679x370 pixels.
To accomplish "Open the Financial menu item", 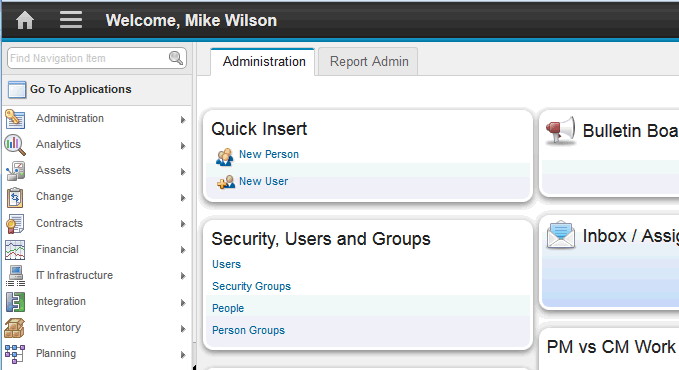I will point(57,249).
